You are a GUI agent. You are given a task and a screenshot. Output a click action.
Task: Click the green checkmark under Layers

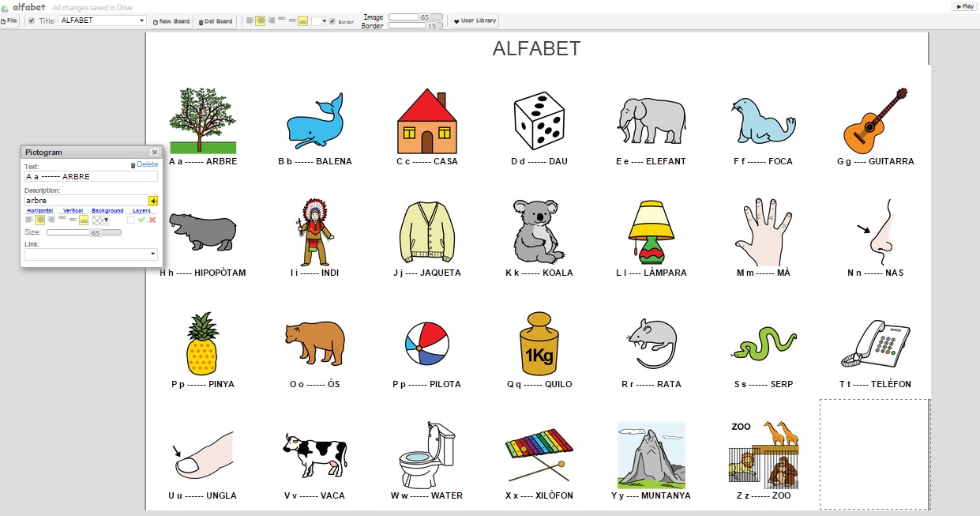141,220
